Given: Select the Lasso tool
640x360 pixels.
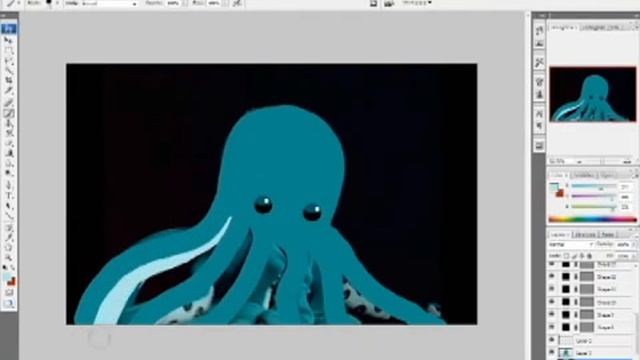Looking at the screenshot, I should [9, 61].
